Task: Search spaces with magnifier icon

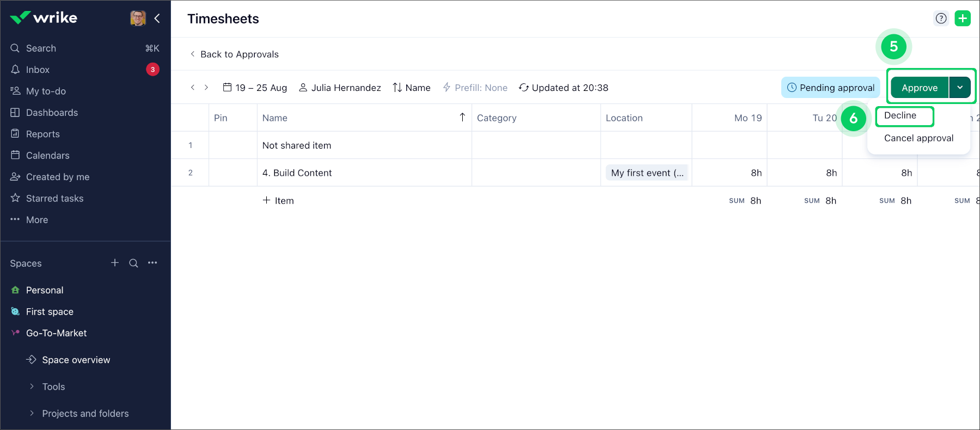Action: pos(133,263)
